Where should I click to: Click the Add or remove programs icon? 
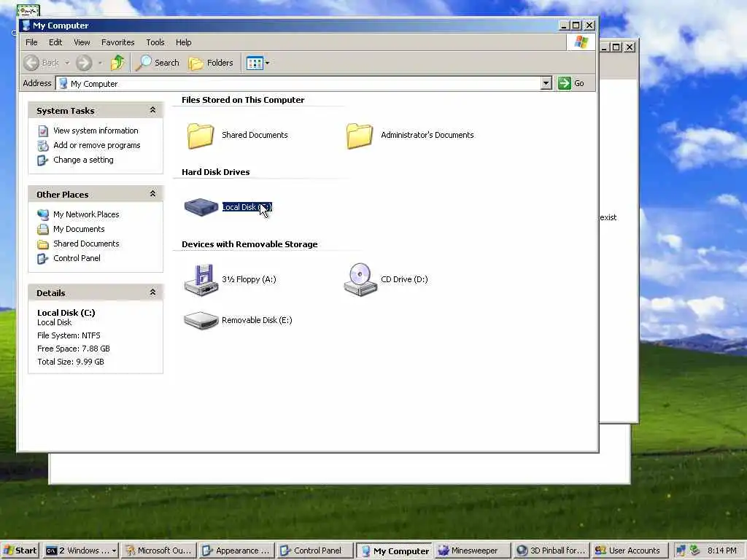[43, 145]
